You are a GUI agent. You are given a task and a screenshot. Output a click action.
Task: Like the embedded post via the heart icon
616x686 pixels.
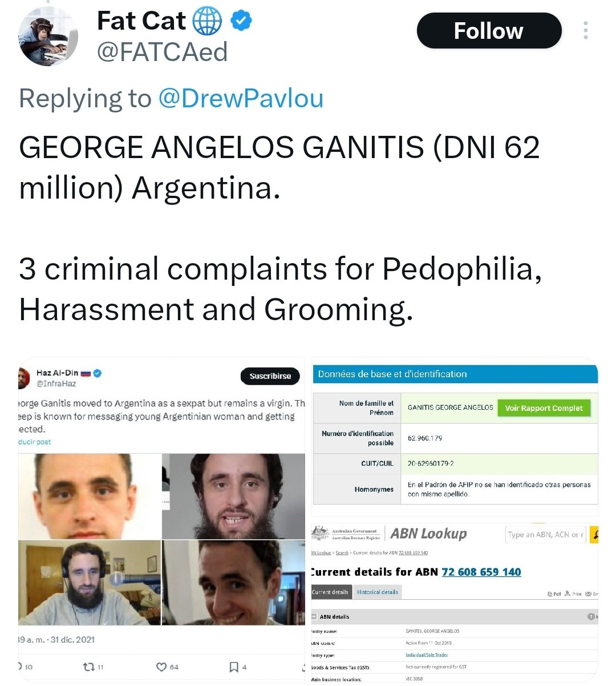[x=161, y=667]
